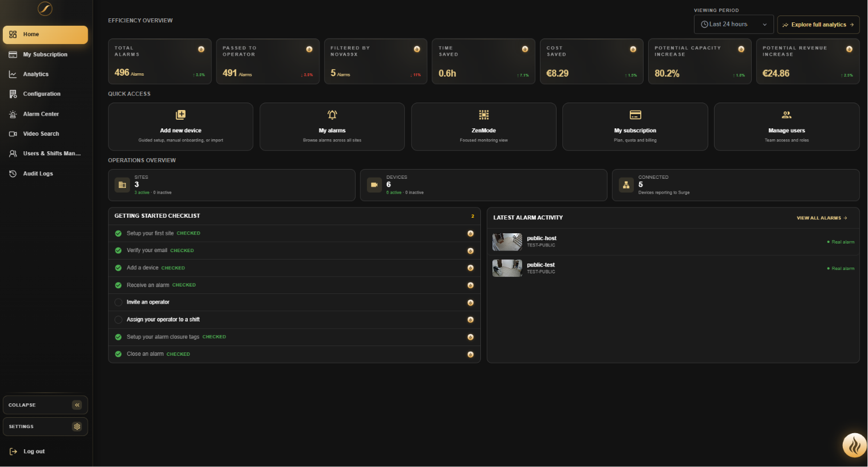The height and width of the screenshot is (467, 868).
Task: Open the flame assistant floating button
Action: coord(854,445)
